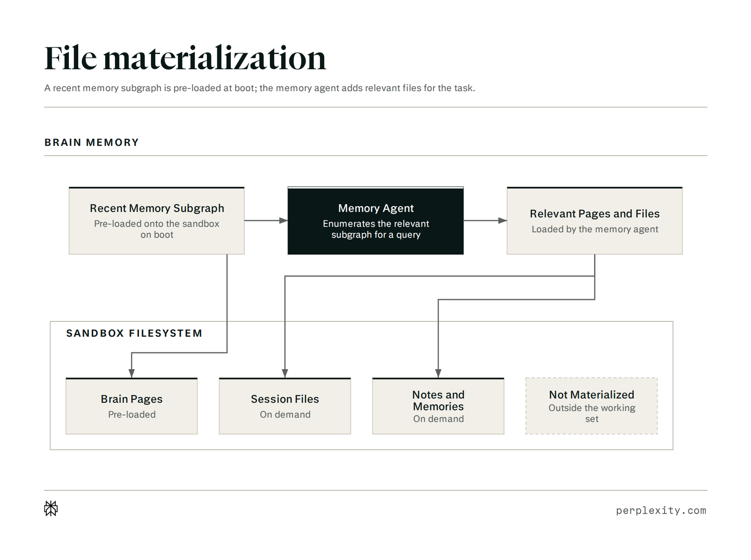This screenshot has height=560, width=751.
Task: Click 'Outside the working set' text
Action: coord(592,413)
